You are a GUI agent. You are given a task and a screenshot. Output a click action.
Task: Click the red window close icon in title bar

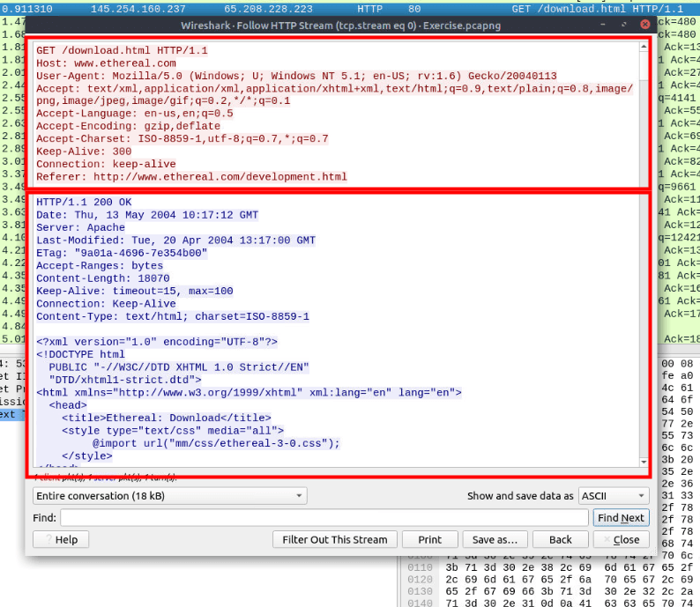tap(644, 26)
